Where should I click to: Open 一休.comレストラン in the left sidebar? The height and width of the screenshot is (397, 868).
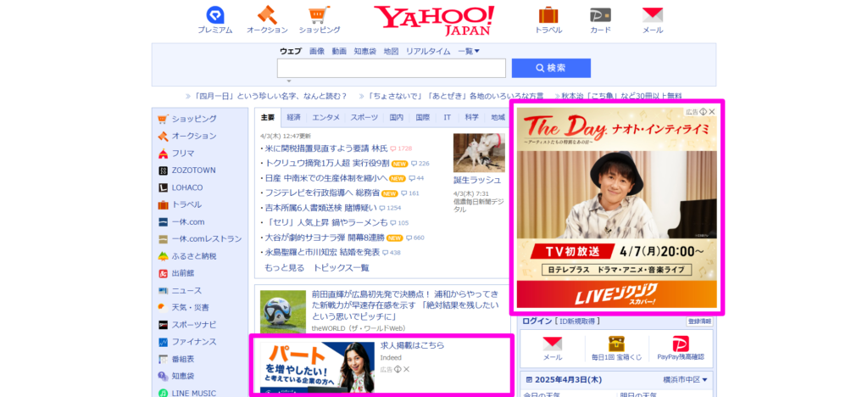(x=207, y=238)
